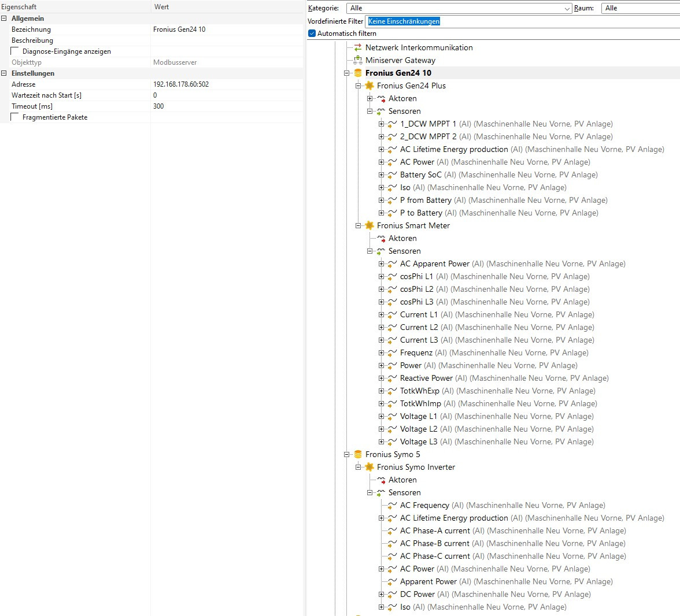The image size is (680, 616).
Task: Select the Reactive Power sensor
Action: [504, 378]
